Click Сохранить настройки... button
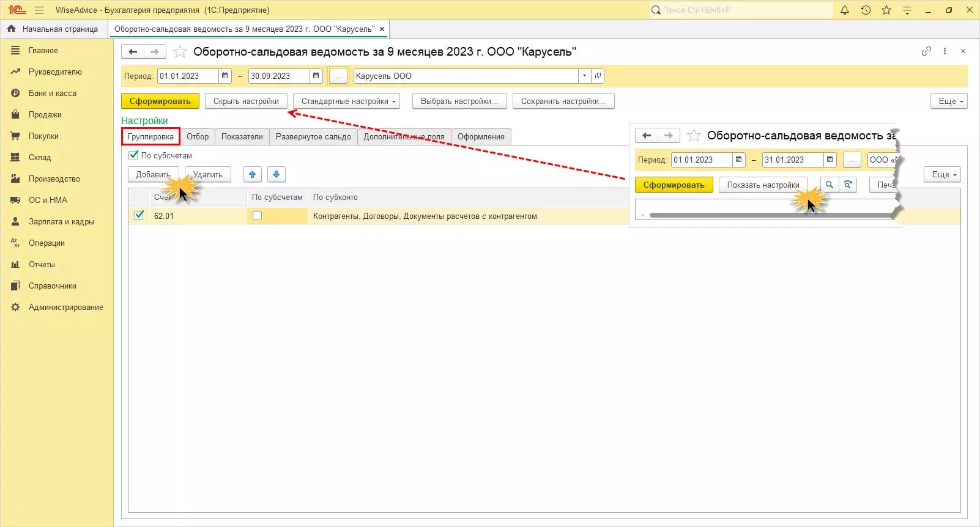Screen dimensions: 980x527 tap(563, 101)
